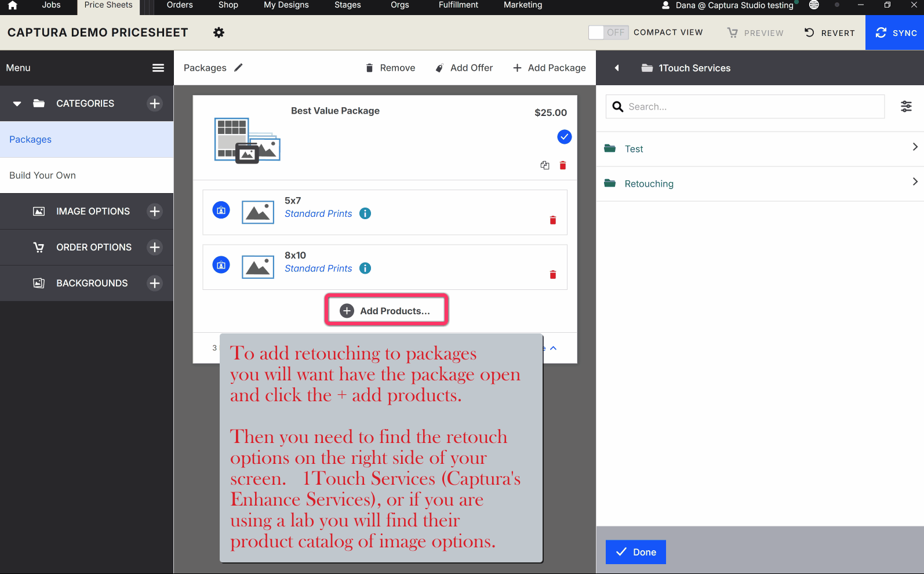Select the Packages category
Image resolution: width=924 pixels, height=574 pixels.
[x=87, y=140]
